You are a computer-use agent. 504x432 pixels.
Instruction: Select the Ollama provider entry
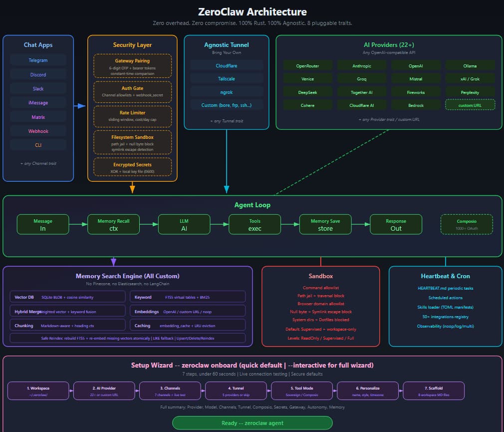point(470,65)
